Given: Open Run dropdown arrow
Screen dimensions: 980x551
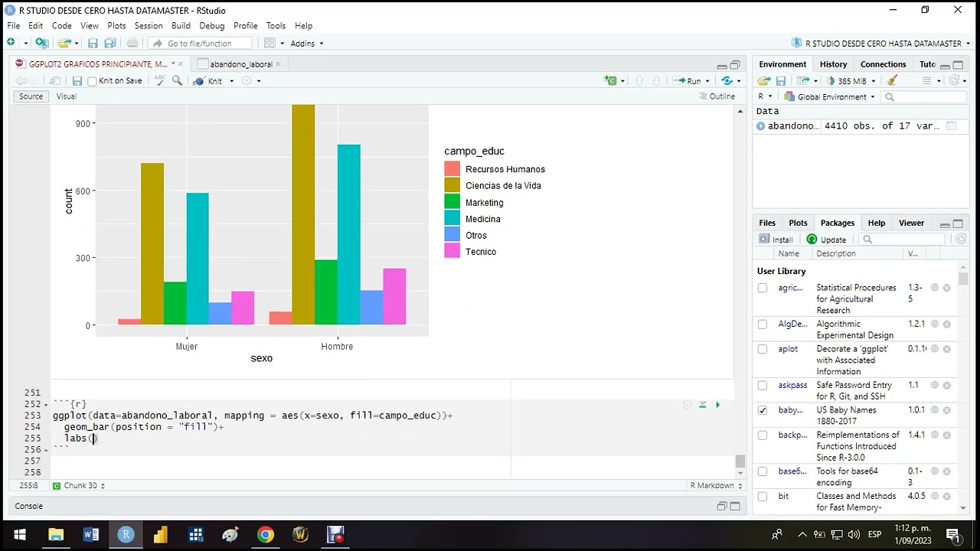Looking at the screenshot, I should (x=707, y=81).
